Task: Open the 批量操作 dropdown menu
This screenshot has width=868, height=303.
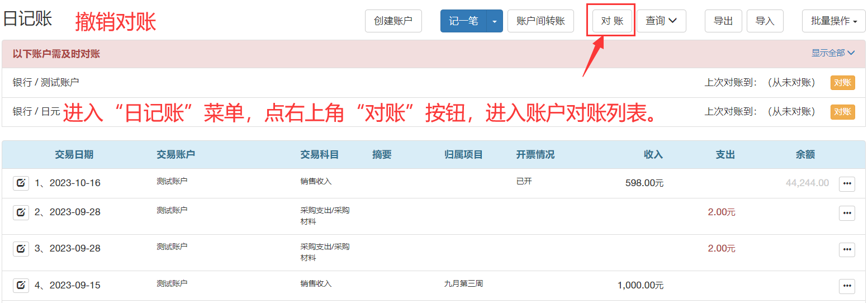Action: (833, 21)
